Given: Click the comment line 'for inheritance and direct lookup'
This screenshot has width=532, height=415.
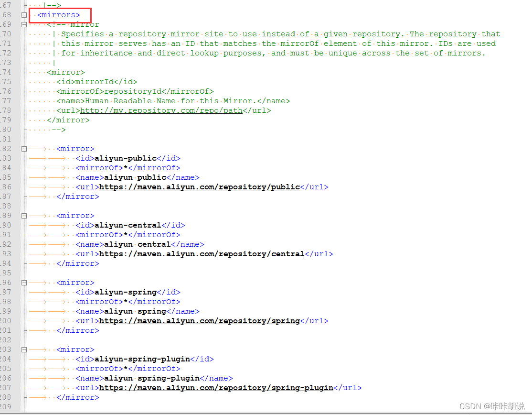Looking at the screenshot, I should click(x=273, y=54).
